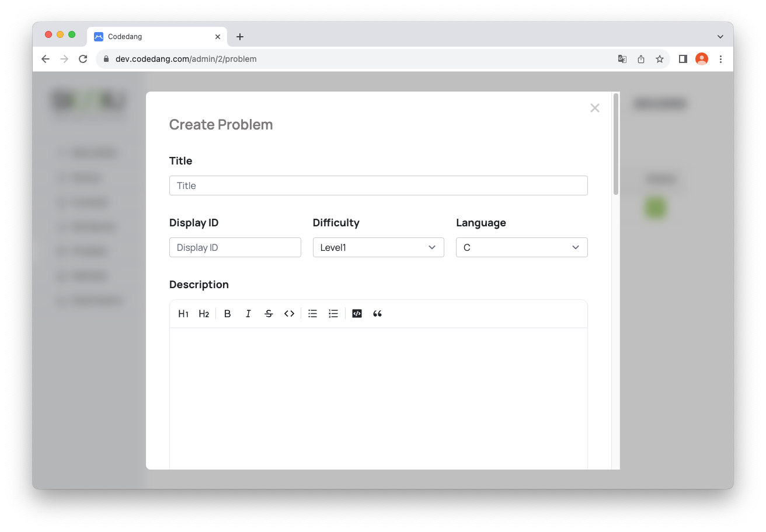Toggle bold formatting in the description toolbar

228,314
